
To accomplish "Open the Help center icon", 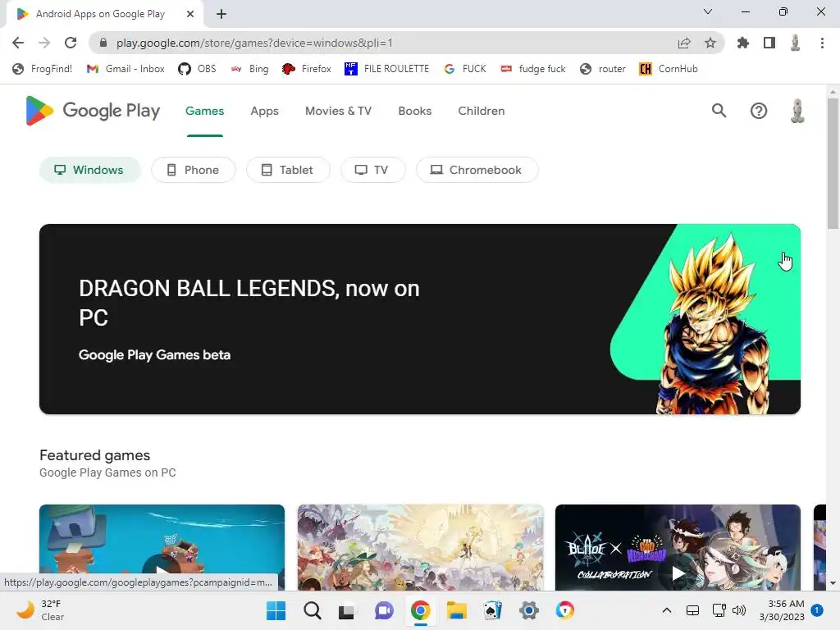I will point(759,111).
